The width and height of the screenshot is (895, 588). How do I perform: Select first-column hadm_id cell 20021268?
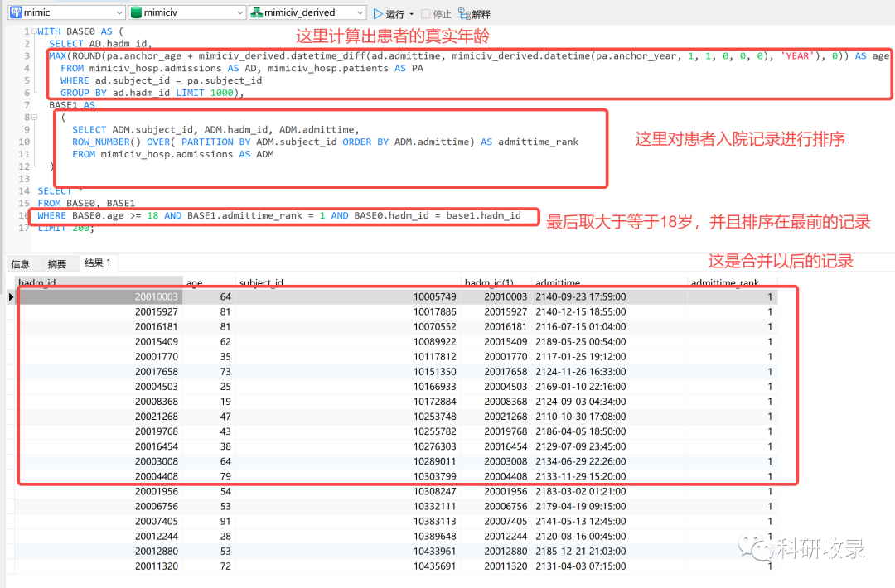[x=99, y=417]
